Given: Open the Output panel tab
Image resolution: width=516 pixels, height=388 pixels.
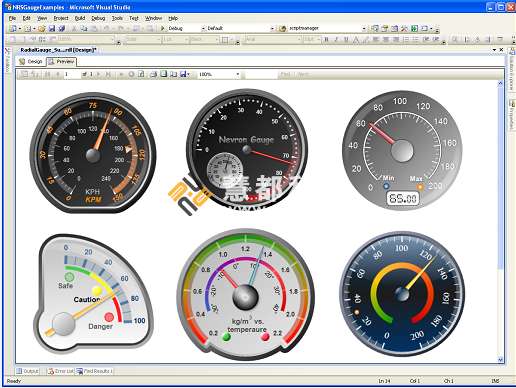Looking at the screenshot, I should point(28,371).
